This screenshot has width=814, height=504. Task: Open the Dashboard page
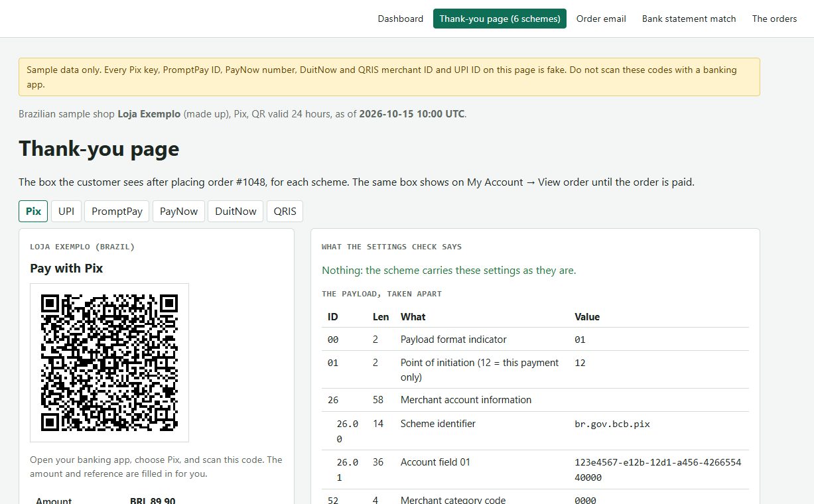click(x=400, y=19)
